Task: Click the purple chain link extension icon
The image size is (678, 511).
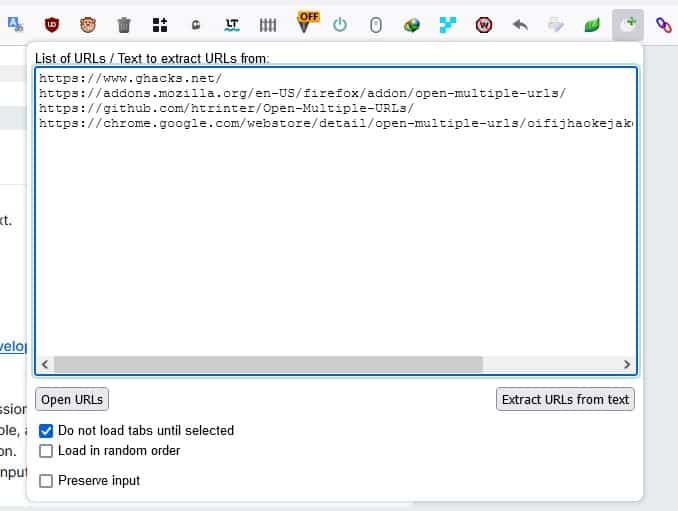Action: pos(664,25)
